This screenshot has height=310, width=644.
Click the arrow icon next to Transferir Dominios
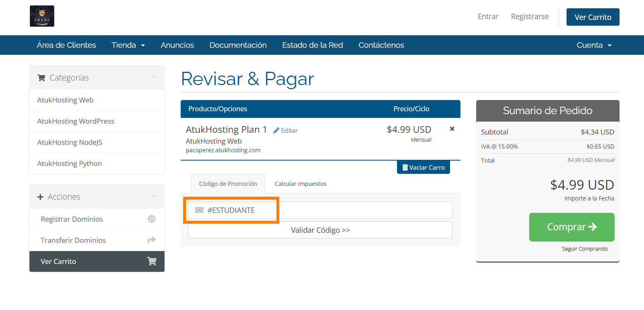click(152, 240)
